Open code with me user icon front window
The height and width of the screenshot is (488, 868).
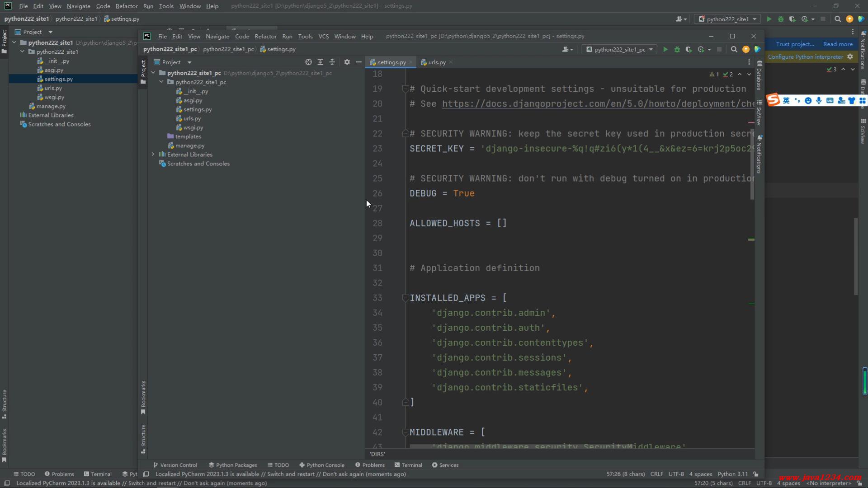567,50
